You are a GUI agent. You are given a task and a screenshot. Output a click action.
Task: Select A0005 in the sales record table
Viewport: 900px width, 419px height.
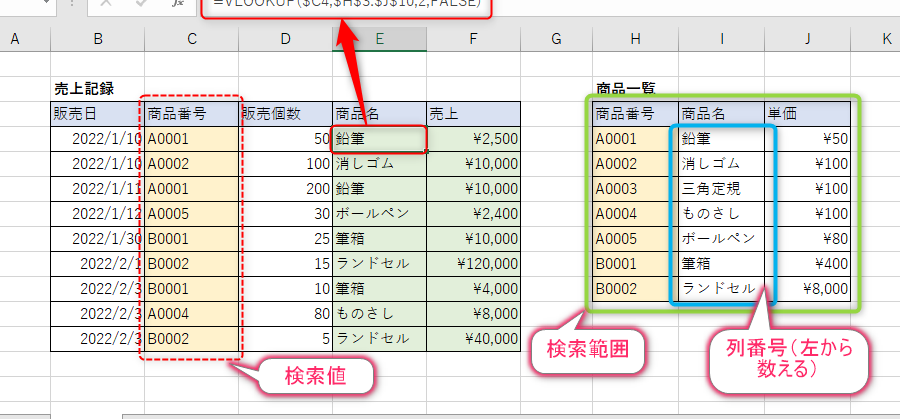click(x=192, y=214)
